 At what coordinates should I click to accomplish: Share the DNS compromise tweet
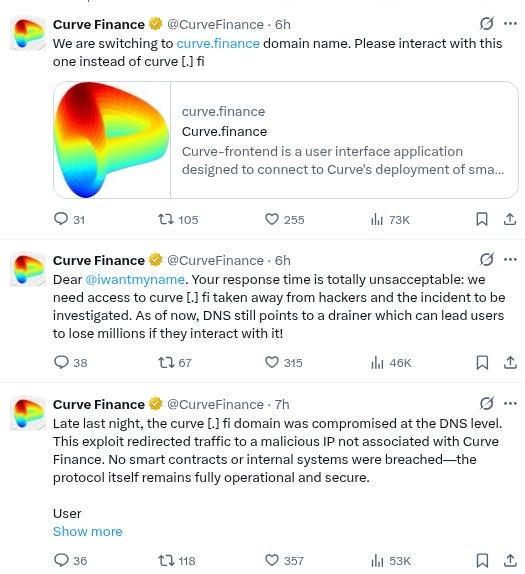510,560
